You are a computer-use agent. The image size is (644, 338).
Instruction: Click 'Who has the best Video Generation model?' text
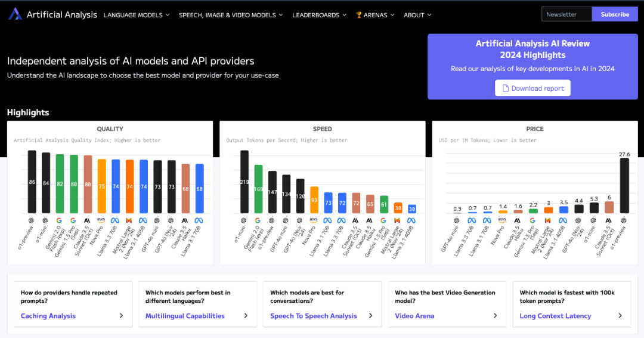coord(445,297)
